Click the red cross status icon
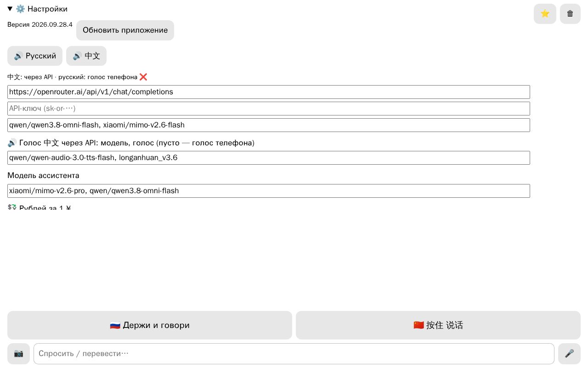588x368 pixels. click(x=143, y=77)
